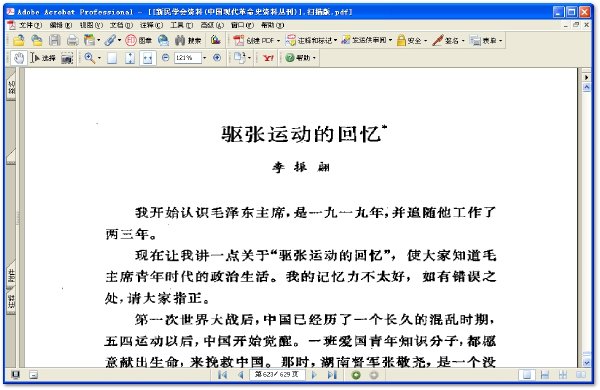Open the 窗口 Window menu
600x390 pixels.
point(242,25)
